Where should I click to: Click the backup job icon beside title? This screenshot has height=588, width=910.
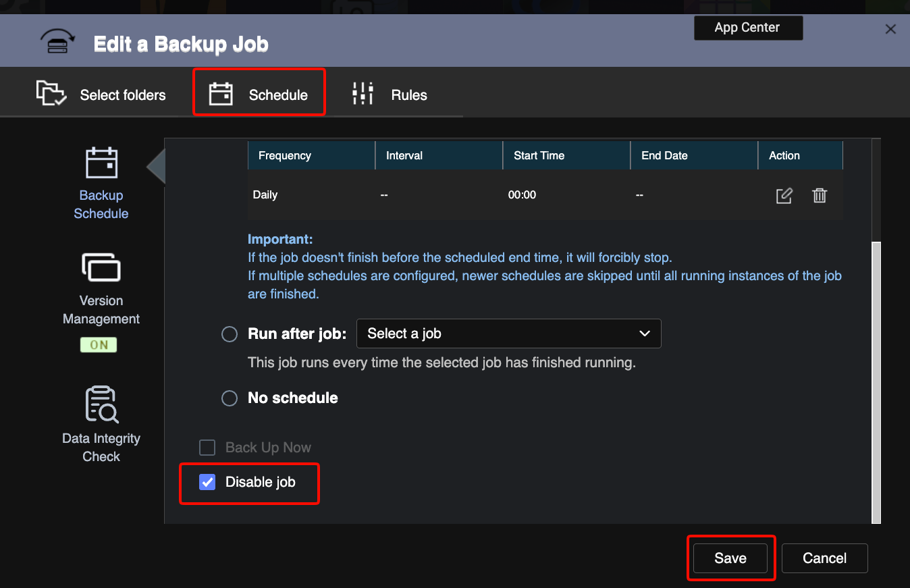pos(59,41)
